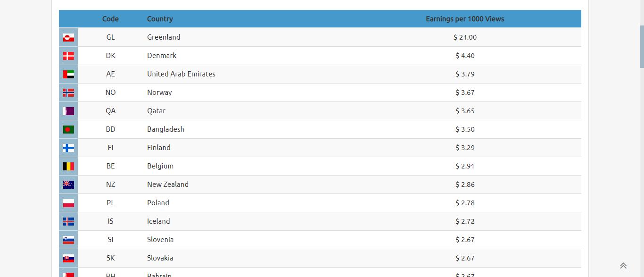This screenshot has height=277, width=644.
Task: Click the Code column header
Action: (110, 19)
